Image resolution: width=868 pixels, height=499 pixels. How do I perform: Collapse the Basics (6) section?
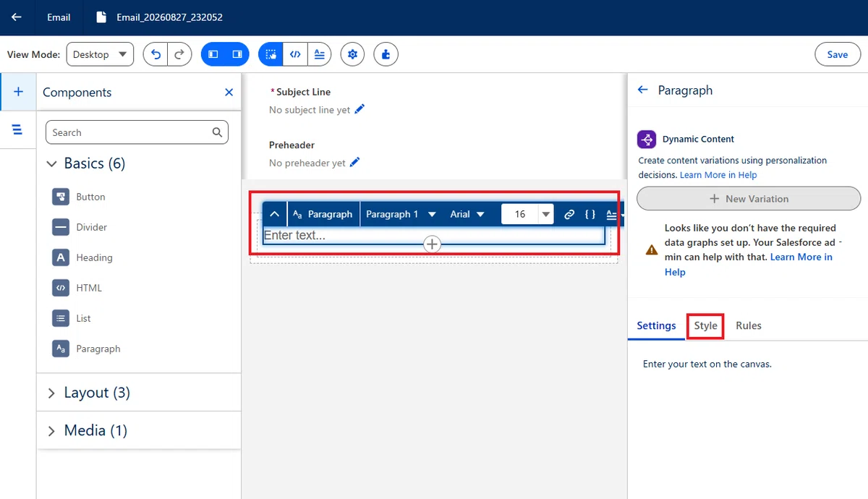point(51,164)
